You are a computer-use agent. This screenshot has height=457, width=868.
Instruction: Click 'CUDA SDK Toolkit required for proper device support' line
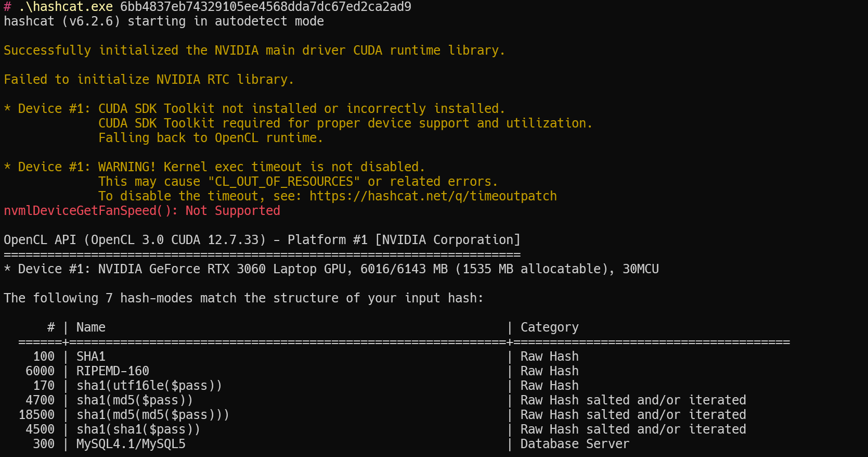pyautogui.click(x=345, y=123)
